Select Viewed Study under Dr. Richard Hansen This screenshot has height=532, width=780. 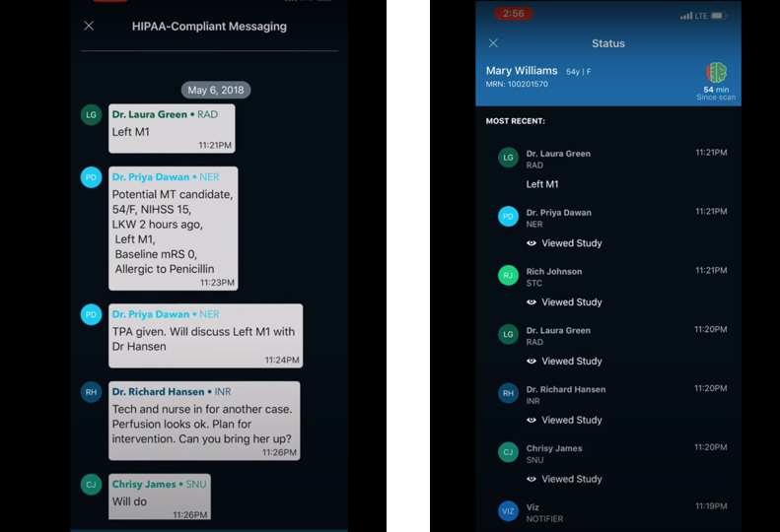pos(572,420)
